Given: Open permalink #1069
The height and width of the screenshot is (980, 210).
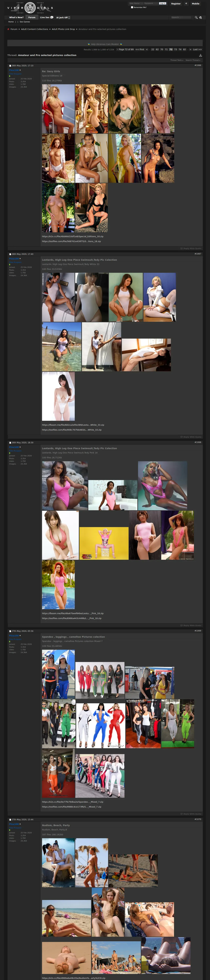Looking at the screenshot, I should point(198,631).
